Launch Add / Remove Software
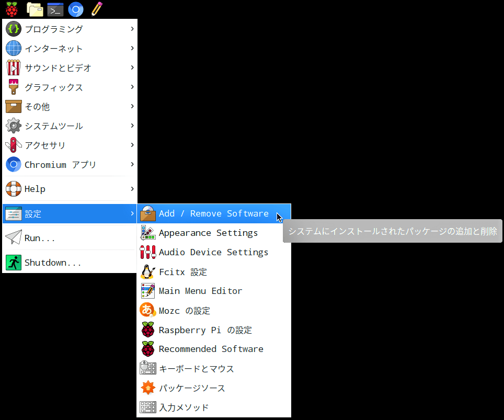The image size is (504, 420). coord(214,213)
